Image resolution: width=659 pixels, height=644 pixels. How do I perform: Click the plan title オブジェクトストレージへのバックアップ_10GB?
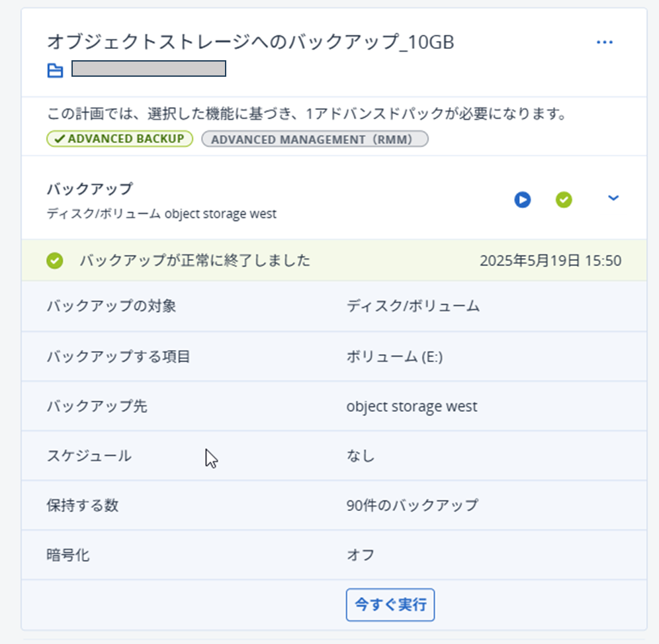(x=250, y=42)
